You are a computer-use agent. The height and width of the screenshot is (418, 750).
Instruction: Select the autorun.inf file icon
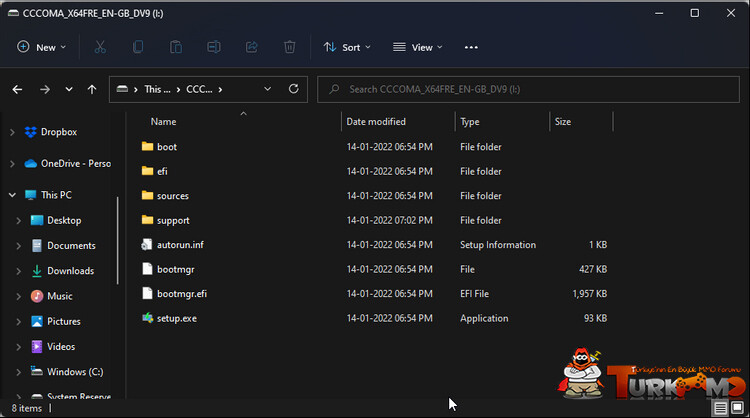coord(147,244)
